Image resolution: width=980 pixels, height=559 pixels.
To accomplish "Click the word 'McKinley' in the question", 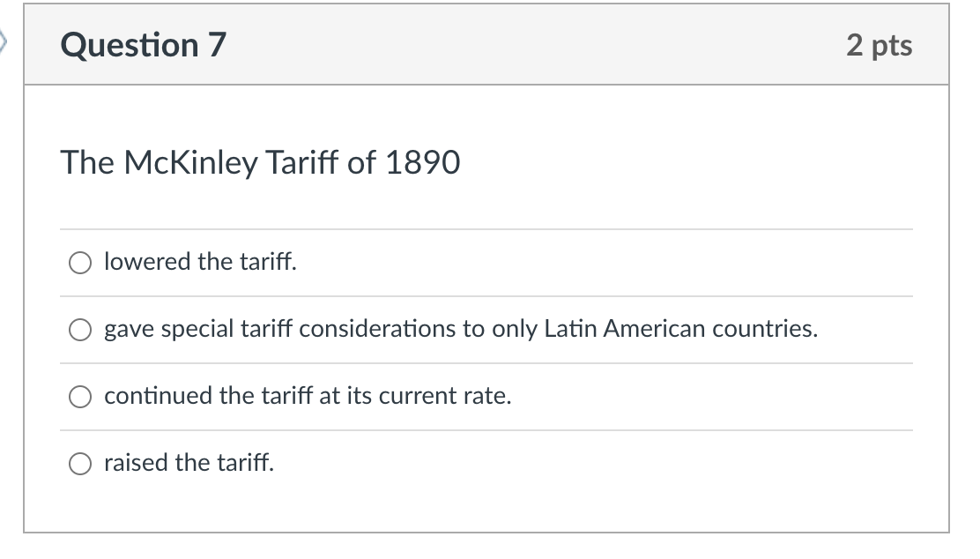I will (x=190, y=163).
